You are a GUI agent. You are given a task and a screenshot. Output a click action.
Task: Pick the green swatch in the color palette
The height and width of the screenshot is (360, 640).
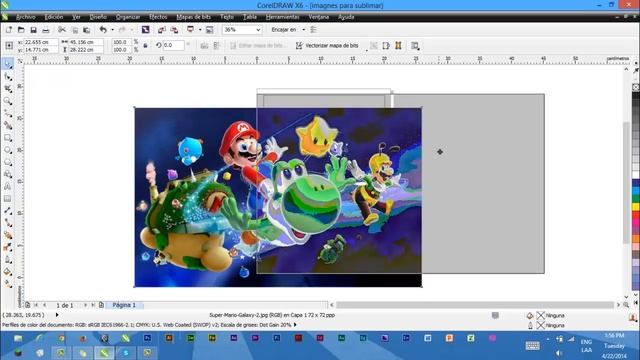pos(636,199)
